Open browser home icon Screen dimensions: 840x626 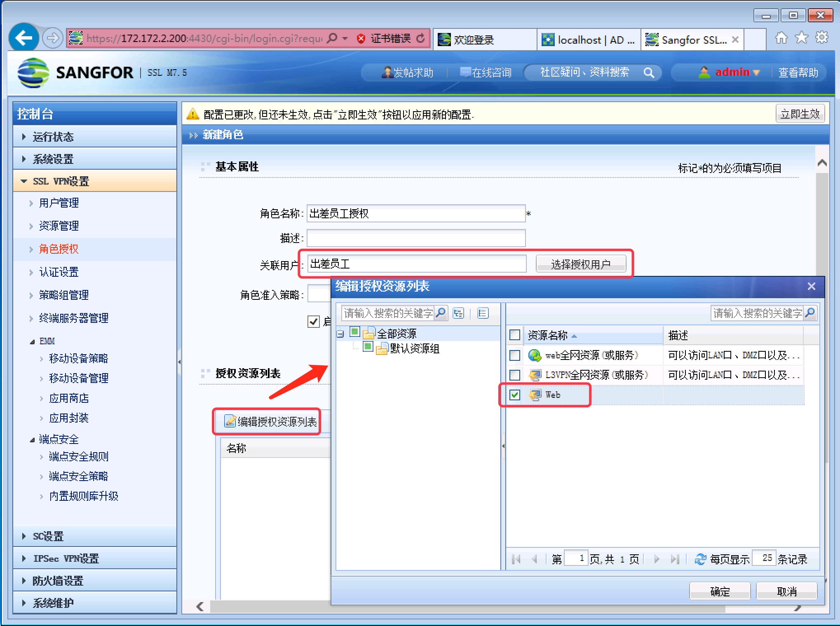point(781,38)
